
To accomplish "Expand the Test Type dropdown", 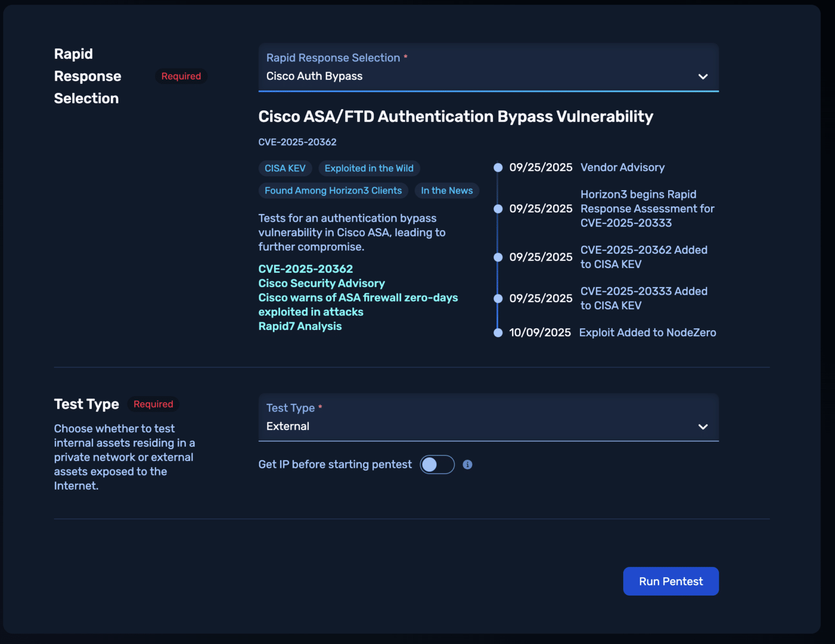I will click(488, 426).
